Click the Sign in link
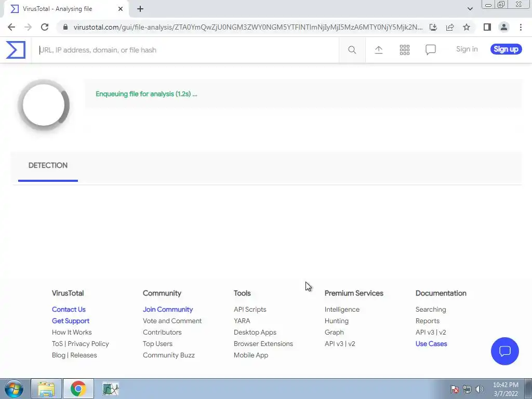532x399 pixels. [x=467, y=49]
